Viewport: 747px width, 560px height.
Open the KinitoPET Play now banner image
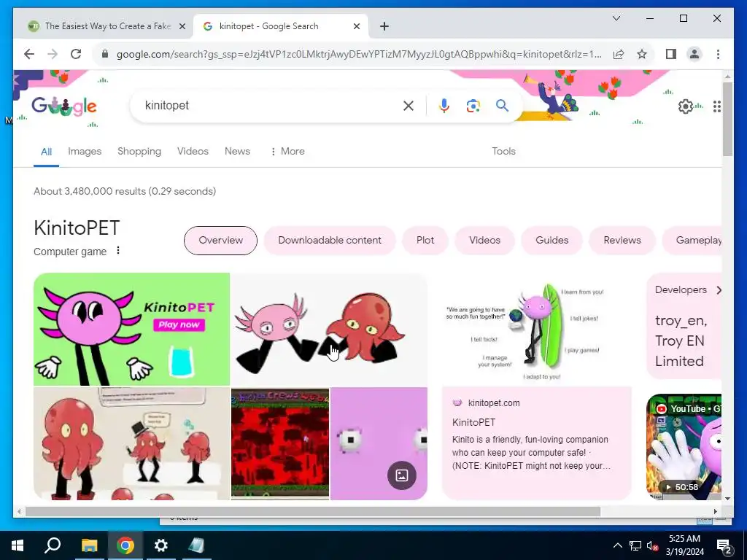131,329
